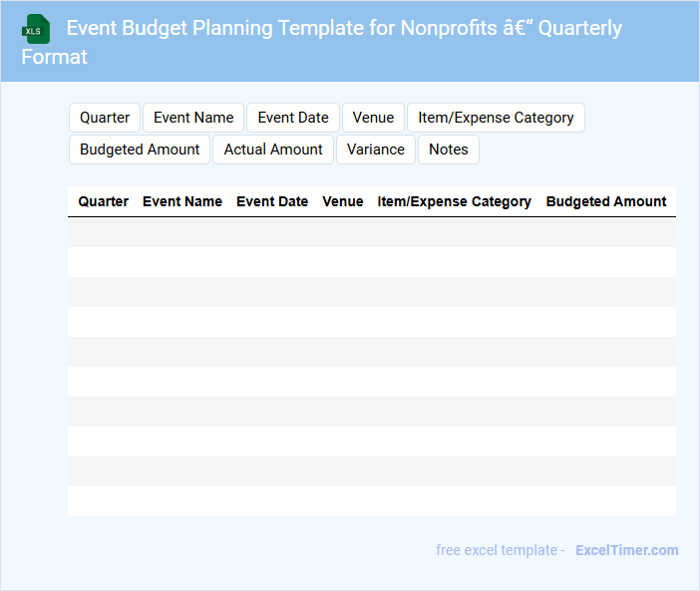Click the Budgeted Amount tag
The height and width of the screenshot is (591, 700).
click(x=140, y=149)
